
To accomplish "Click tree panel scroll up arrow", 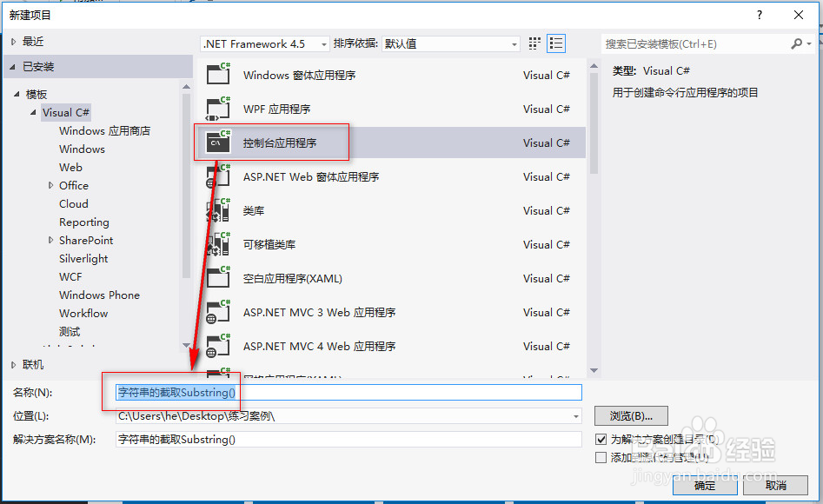I will [x=186, y=86].
